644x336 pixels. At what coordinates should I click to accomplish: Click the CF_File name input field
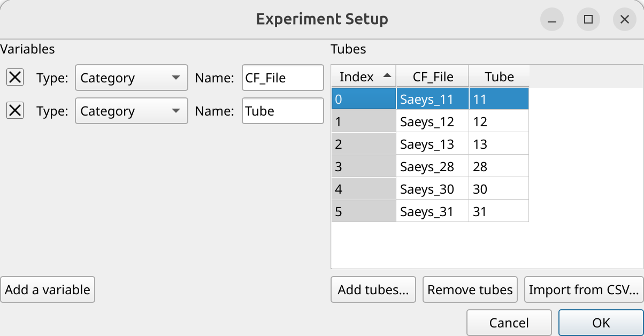283,78
